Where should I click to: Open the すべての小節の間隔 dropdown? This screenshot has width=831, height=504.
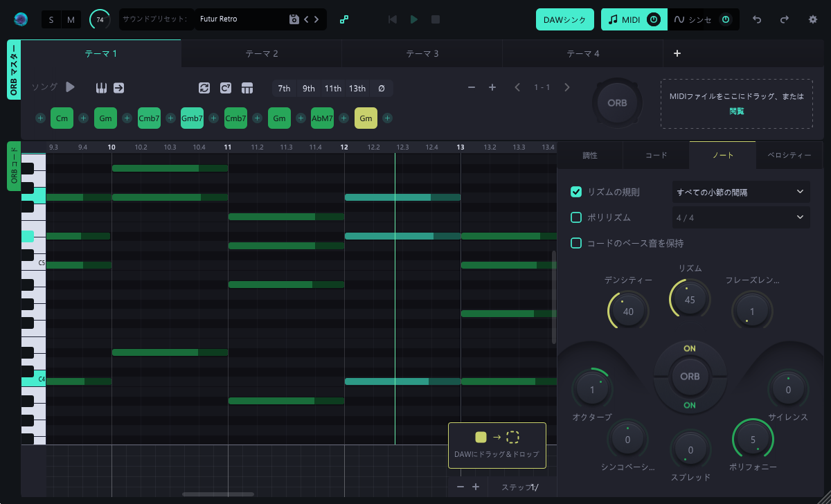(740, 192)
